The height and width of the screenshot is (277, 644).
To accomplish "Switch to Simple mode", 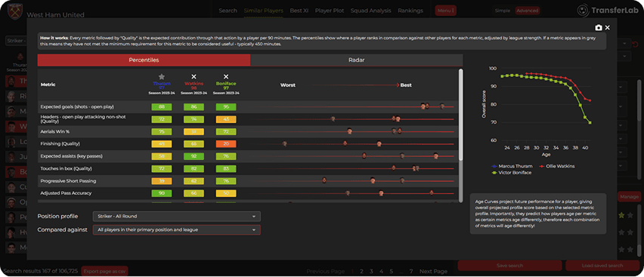I will click(503, 11).
